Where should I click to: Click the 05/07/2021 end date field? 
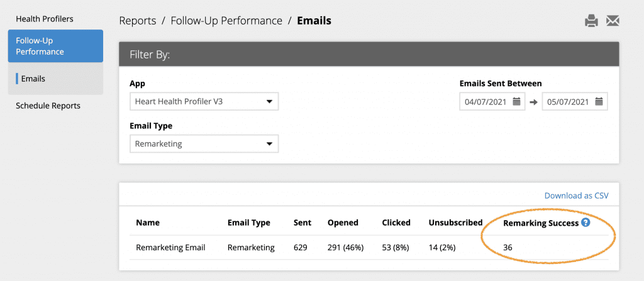click(575, 101)
